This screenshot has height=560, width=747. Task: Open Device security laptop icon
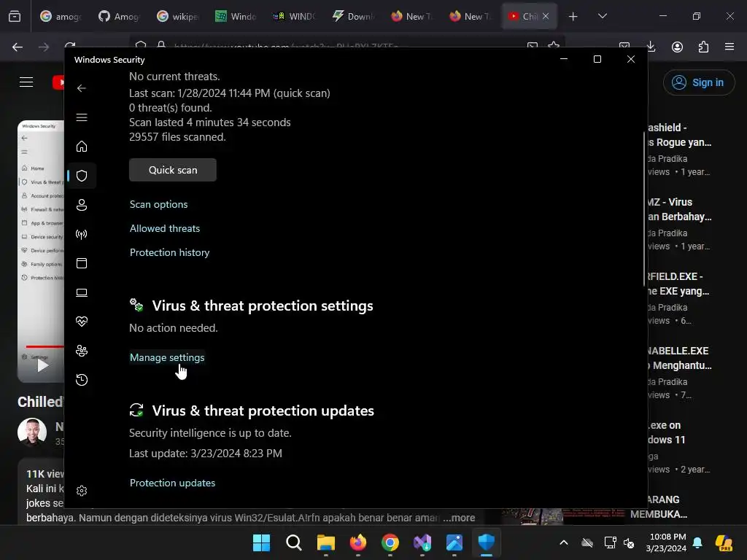82,292
